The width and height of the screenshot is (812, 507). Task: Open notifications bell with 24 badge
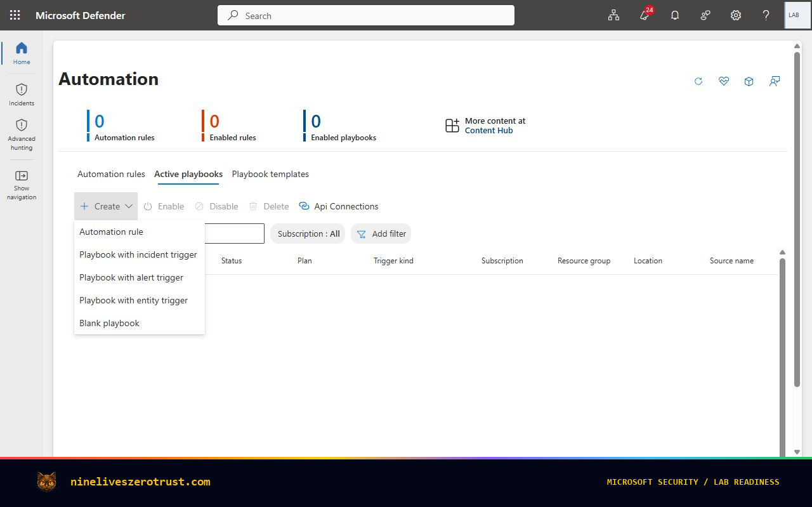(645, 15)
